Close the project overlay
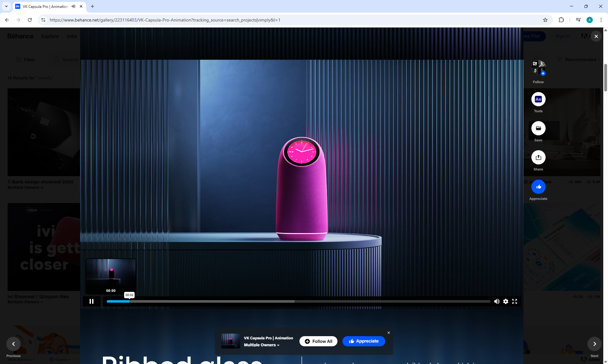This screenshot has height=364, width=608. point(596,36)
